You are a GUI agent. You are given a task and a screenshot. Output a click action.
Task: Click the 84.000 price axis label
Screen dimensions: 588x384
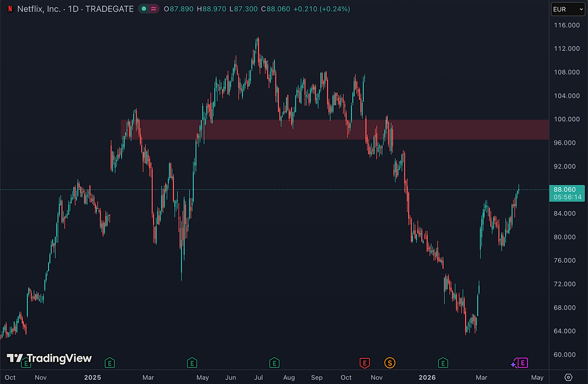click(x=565, y=214)
